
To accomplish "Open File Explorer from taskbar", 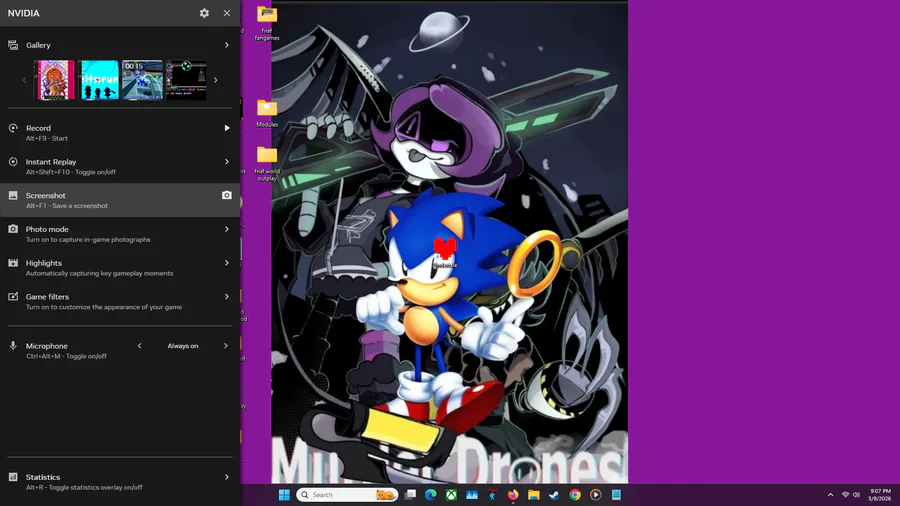I will coord(534,495).
